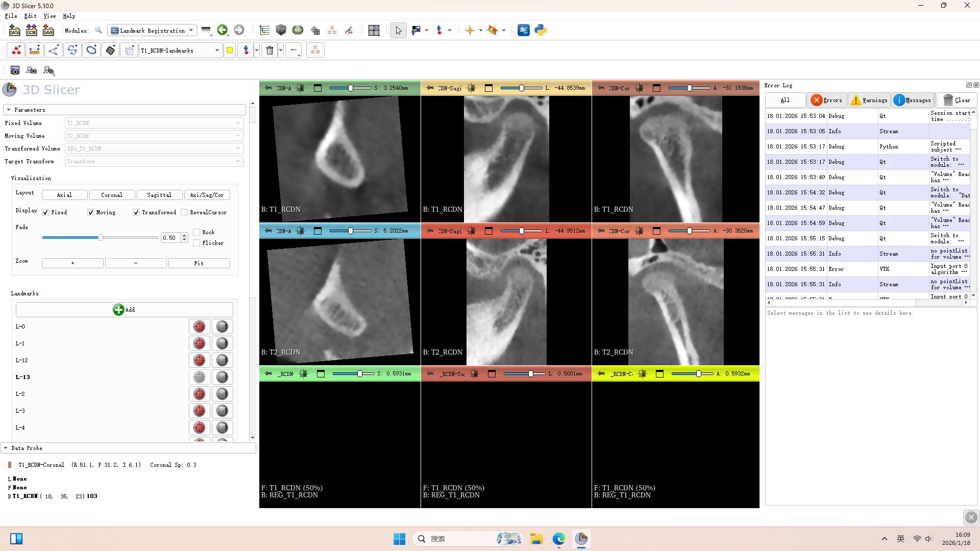Adjust the Fade slider
Image resolution: width=980 pixels, height=551 pixels.
pos(101,237)
